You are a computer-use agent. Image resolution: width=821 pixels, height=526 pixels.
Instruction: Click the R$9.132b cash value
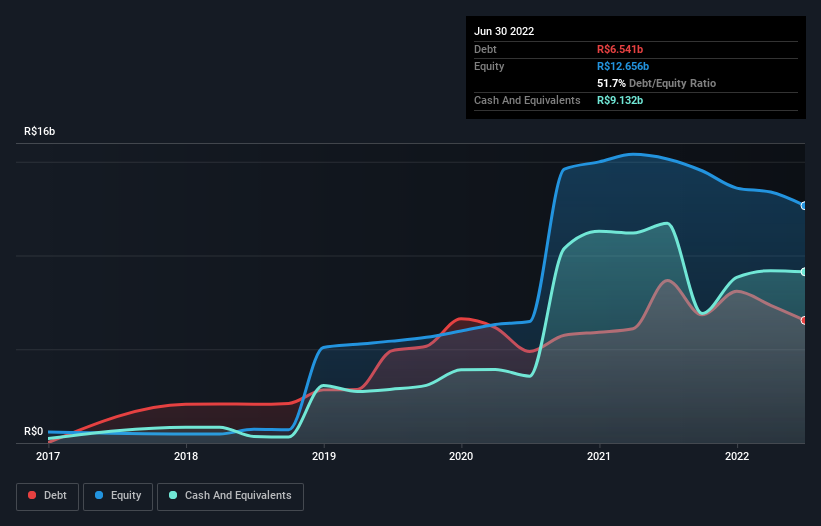(620, 100)
